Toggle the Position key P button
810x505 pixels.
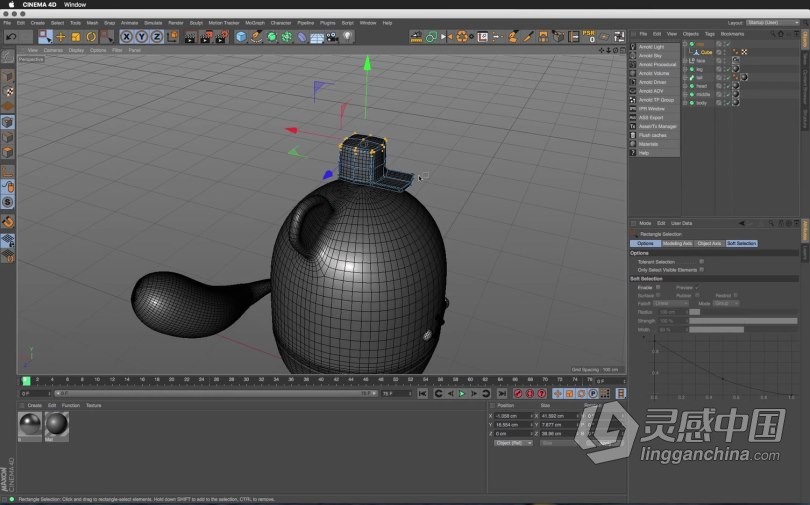(593, 393)
